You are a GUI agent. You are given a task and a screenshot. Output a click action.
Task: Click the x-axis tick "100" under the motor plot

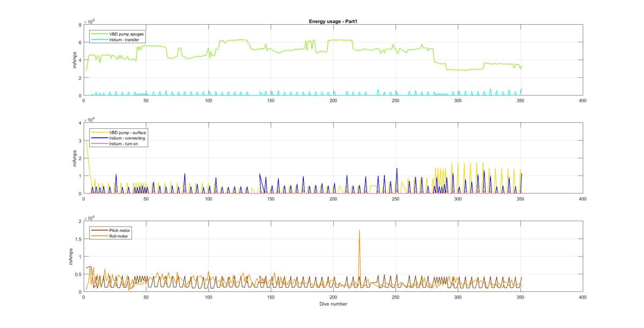tap(208, 297)
